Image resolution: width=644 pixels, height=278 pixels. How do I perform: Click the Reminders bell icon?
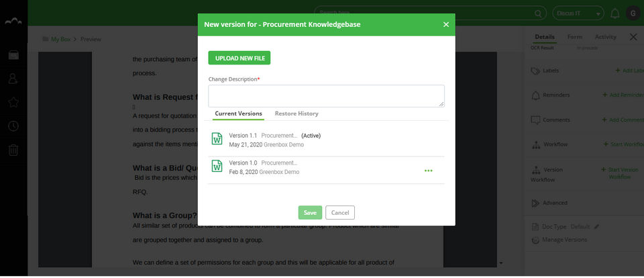coord(535,96)
